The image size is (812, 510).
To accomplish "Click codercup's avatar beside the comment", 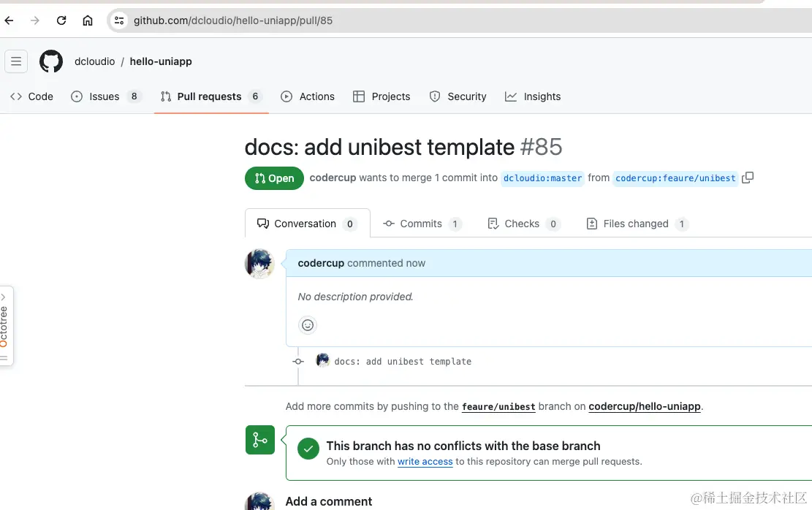I will tap(259, 264).
